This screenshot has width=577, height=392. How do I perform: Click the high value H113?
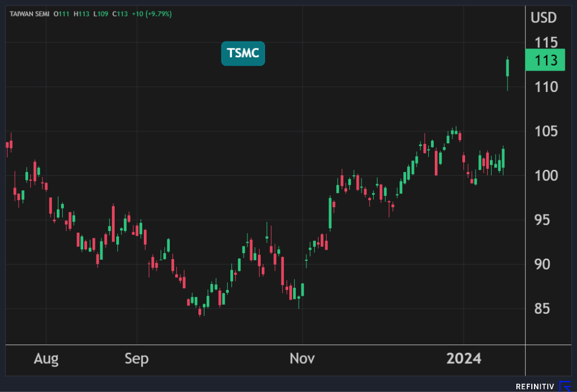click(x=82, y=14)
